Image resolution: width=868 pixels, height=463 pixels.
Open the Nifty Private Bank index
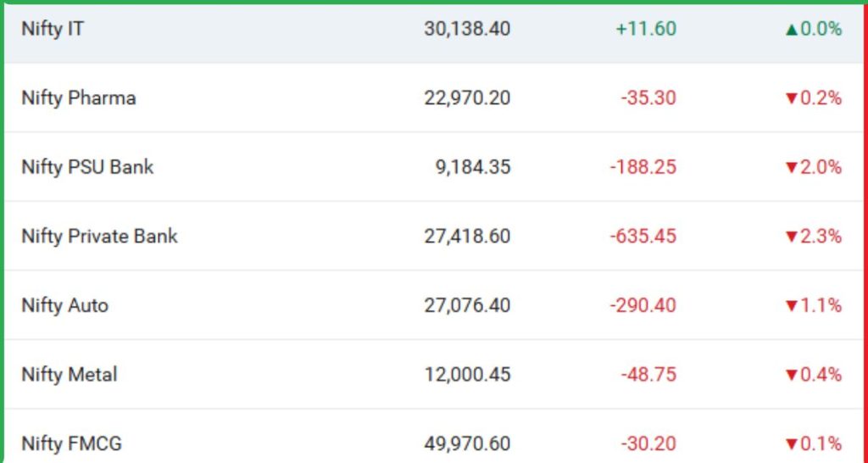99,237
